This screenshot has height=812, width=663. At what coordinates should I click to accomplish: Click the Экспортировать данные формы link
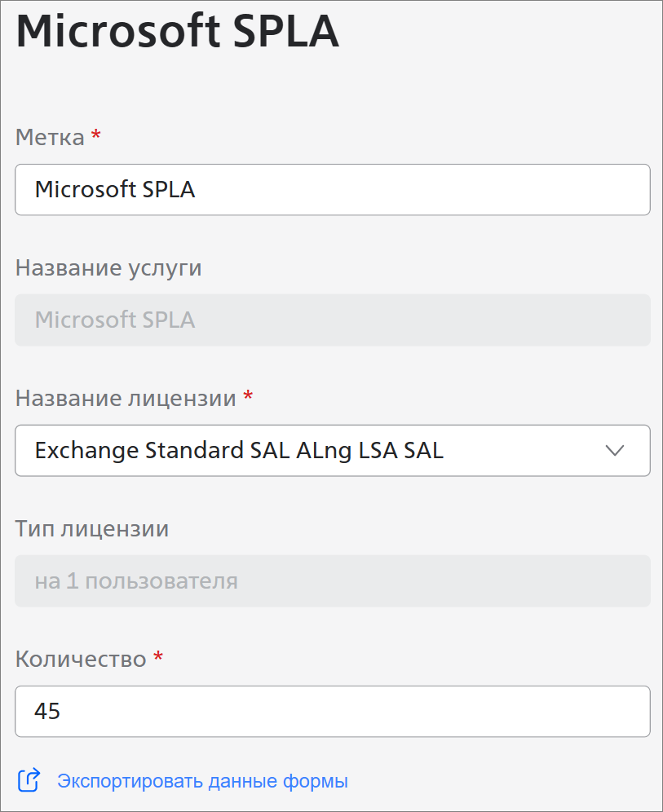(202, 781)
